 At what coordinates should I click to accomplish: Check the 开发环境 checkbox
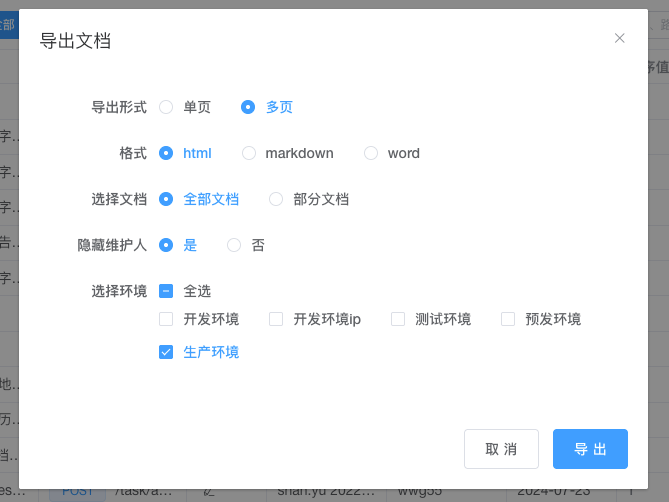click(166, 319)
